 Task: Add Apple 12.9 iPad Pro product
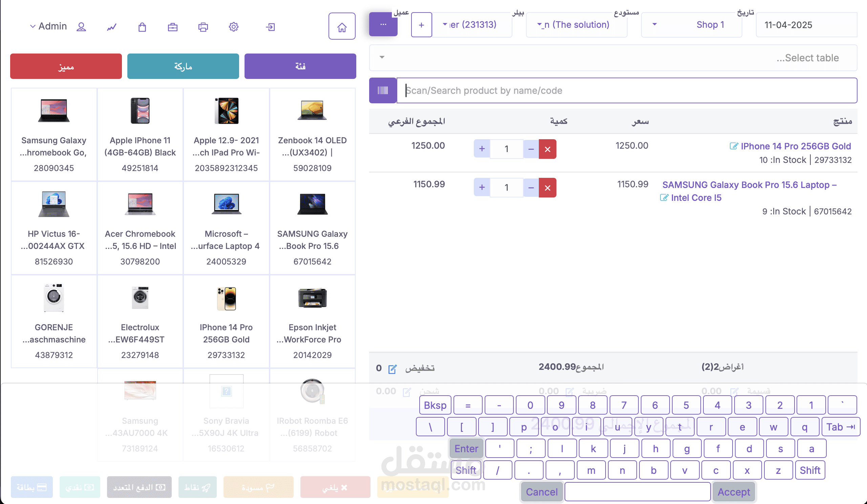pos(226,134)
